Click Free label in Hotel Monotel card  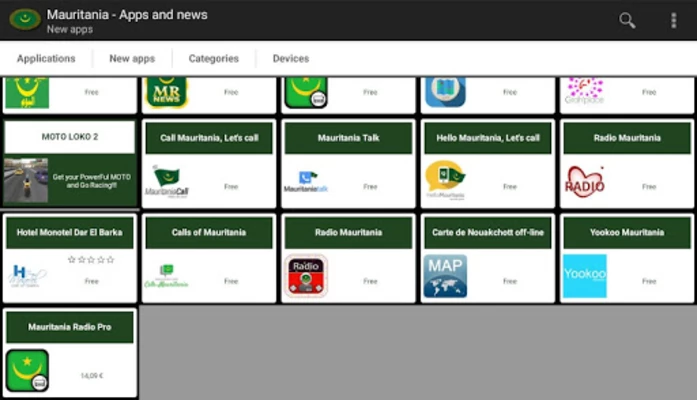pos(92,281)
